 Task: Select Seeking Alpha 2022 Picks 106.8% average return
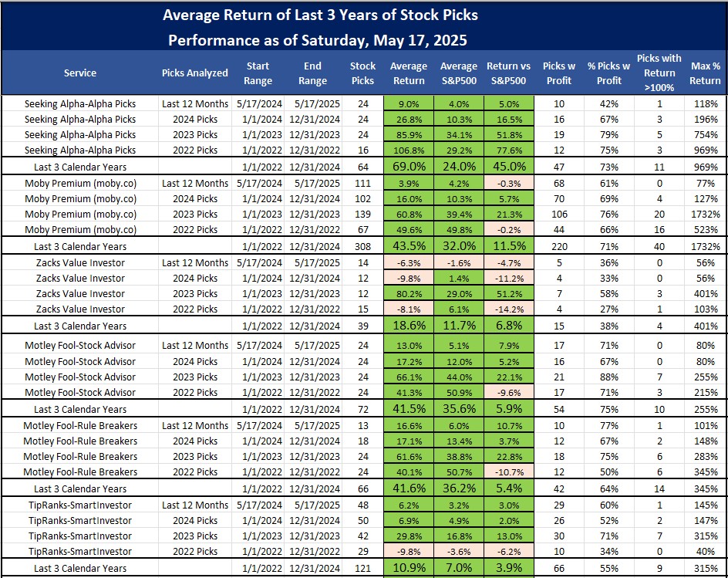pyautogui.click(x=409, y=150)
